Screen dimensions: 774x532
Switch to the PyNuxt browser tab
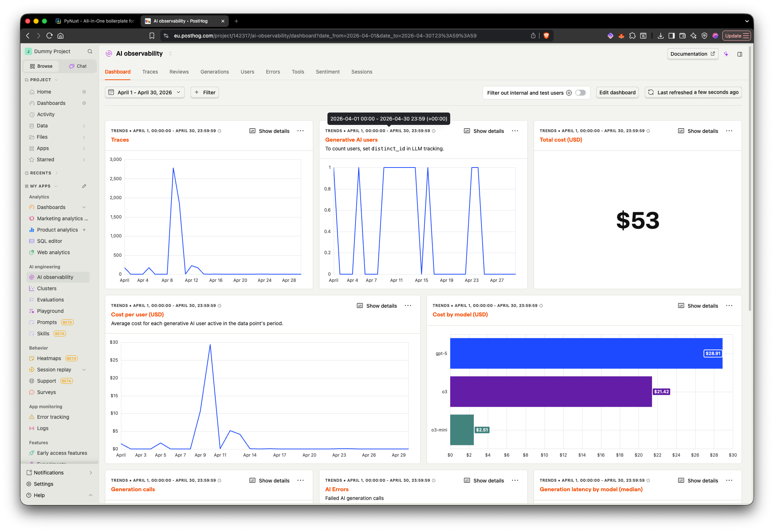pos(96,21)
